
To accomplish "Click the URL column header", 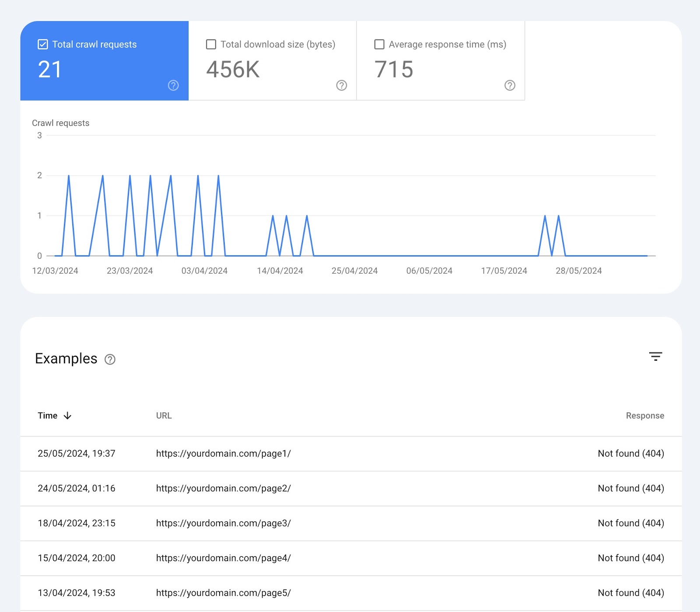I will 164,416.
